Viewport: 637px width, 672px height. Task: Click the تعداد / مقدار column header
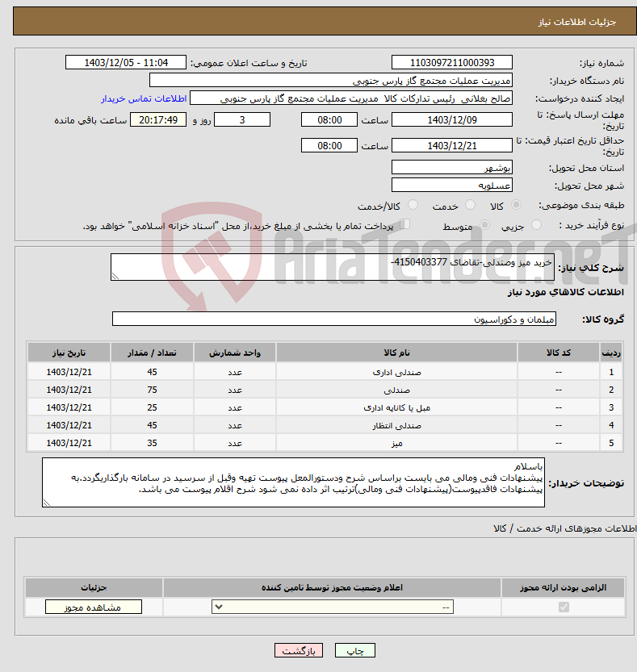(152, 353)
